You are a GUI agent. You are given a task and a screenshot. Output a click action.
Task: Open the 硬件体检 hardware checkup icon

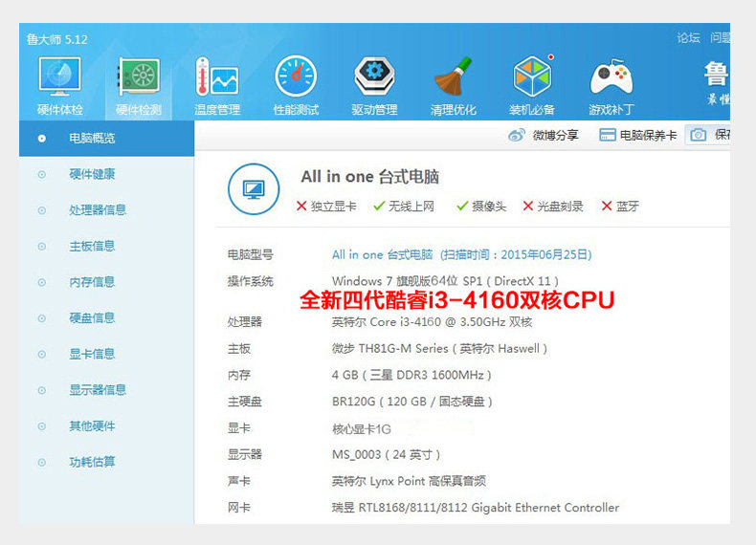[x=59, y=77]
